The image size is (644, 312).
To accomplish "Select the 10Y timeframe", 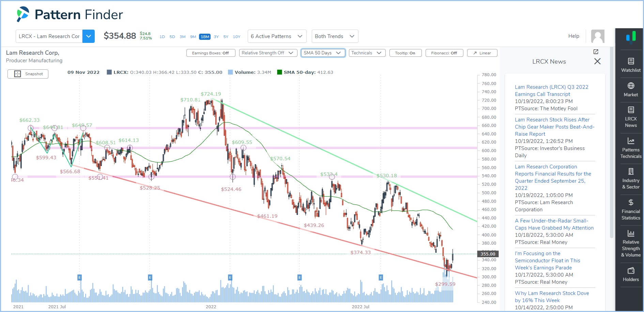I will click(236, 37).
